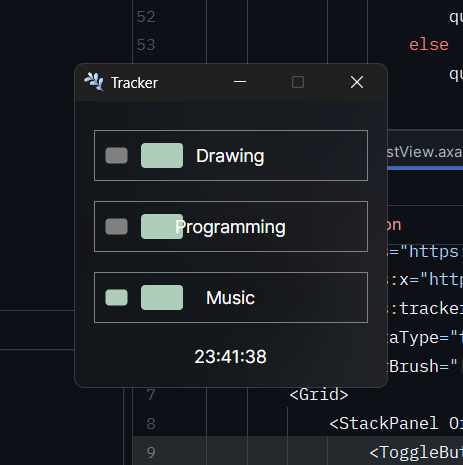
Task: Switch to the stView.axaml editor tab
Action: click(x=425, y=152)
